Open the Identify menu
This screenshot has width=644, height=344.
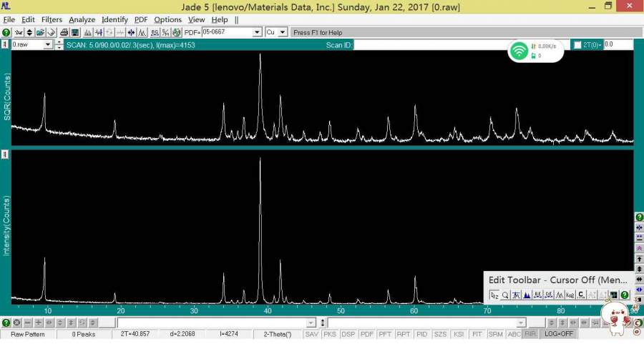tap(114, 20)
